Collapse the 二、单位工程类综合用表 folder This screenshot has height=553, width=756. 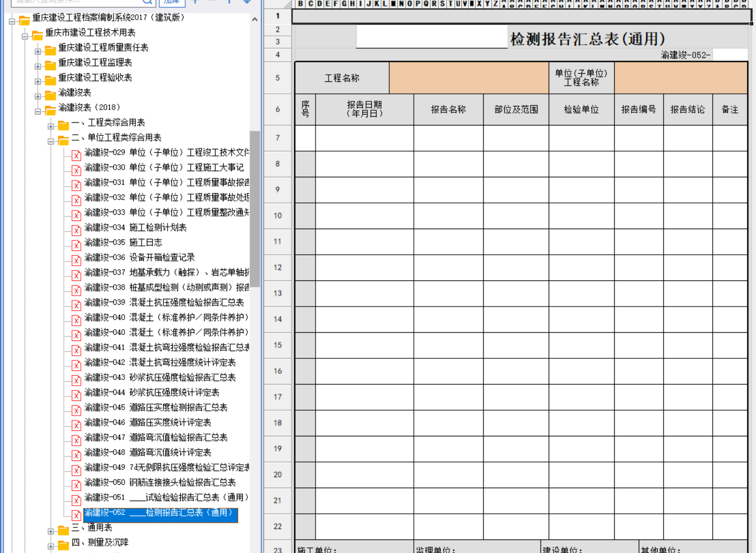[x=51, y=141]
